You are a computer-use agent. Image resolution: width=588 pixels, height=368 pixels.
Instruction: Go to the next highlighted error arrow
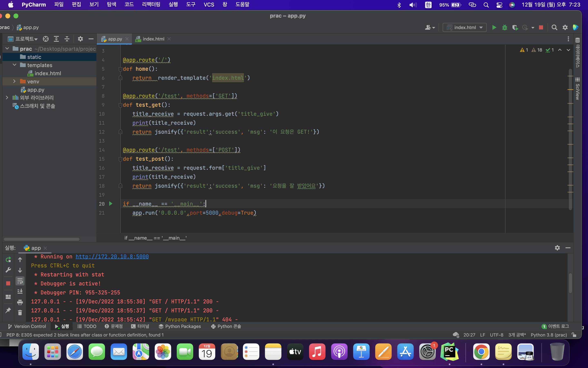pos(568,50)
